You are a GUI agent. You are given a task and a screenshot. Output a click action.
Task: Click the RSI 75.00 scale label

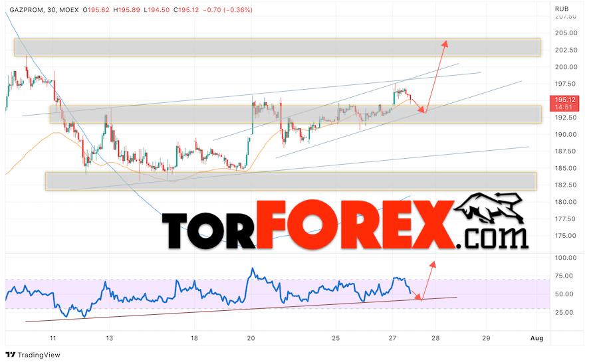564,276
